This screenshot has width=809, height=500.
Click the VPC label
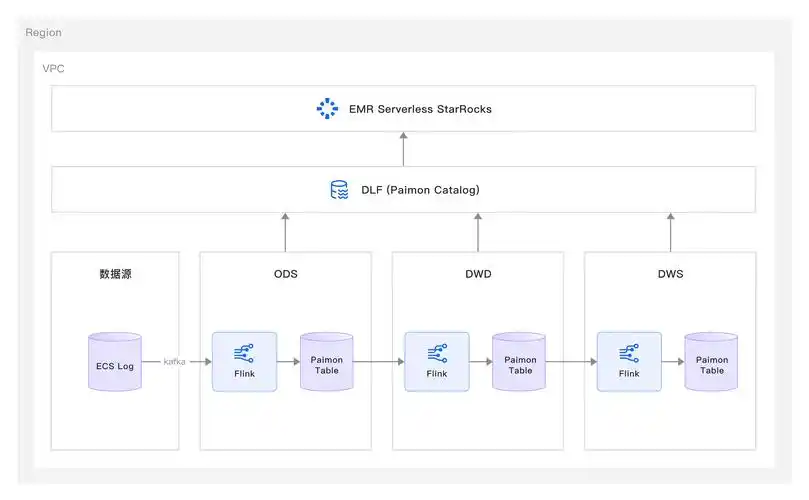[54, 68]
